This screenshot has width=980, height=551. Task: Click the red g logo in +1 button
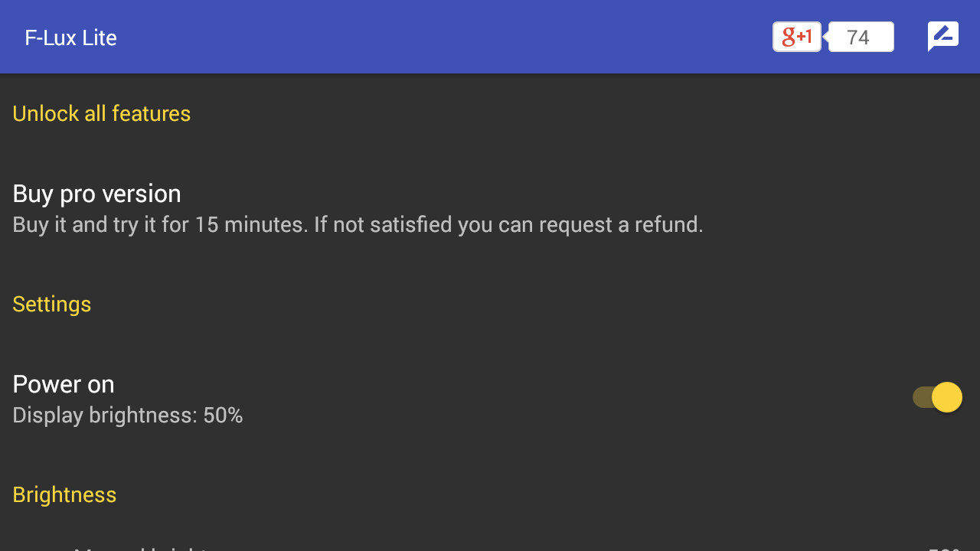(x=789, y=37)
